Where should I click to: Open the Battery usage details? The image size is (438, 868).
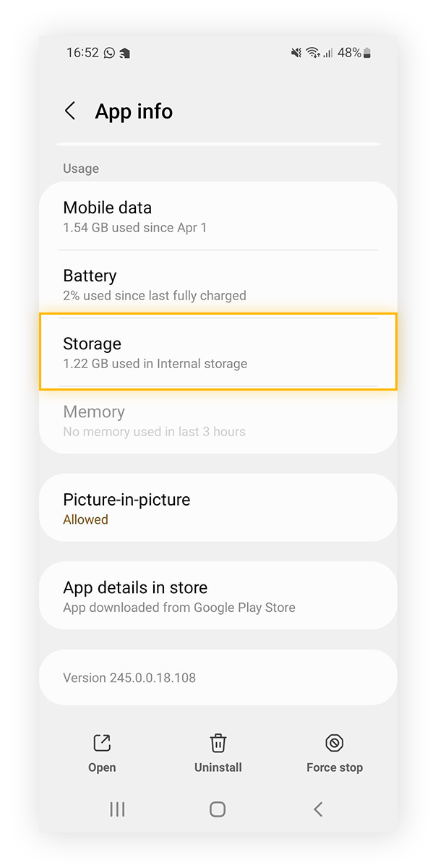pyautogui.click(x=218, y=284)
